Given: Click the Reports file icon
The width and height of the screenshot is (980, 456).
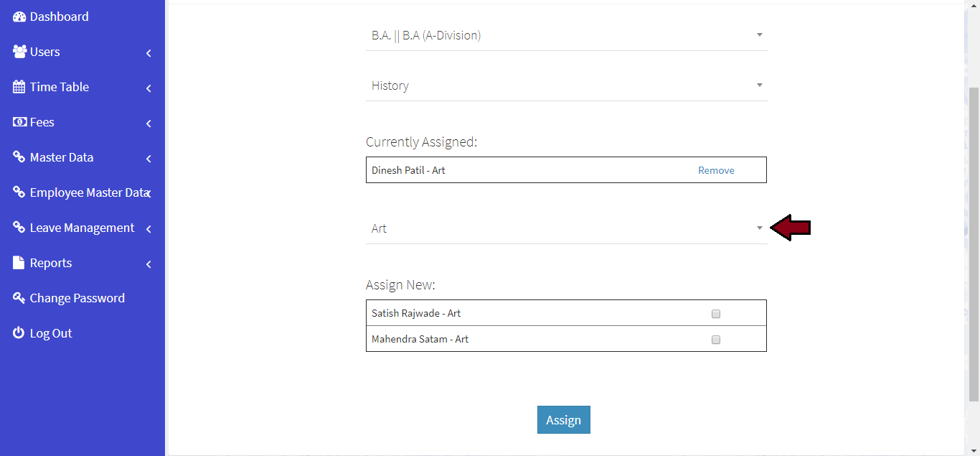Looking at the screenshot, I should pyautogui.click(x=19, y=263).
